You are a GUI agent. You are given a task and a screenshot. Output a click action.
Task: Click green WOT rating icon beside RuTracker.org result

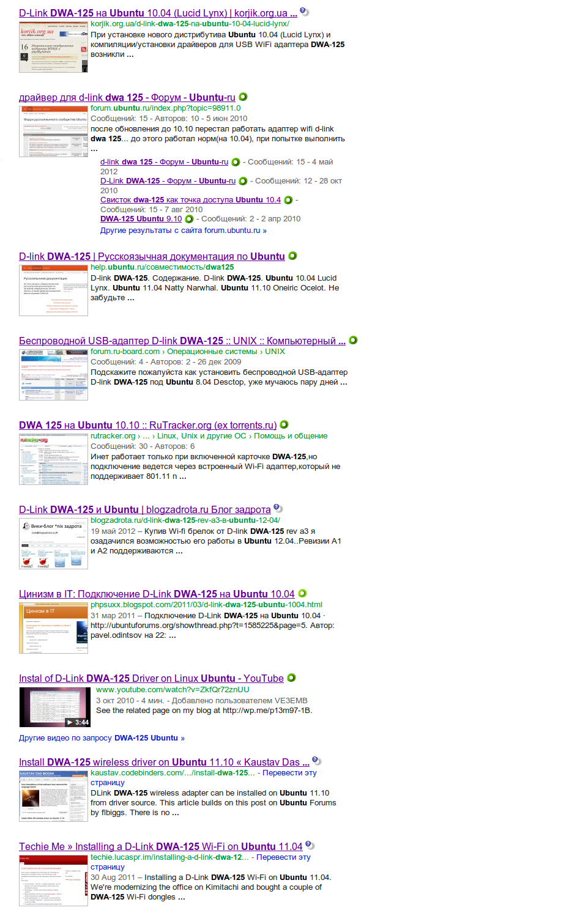click(x=284, y=425)
